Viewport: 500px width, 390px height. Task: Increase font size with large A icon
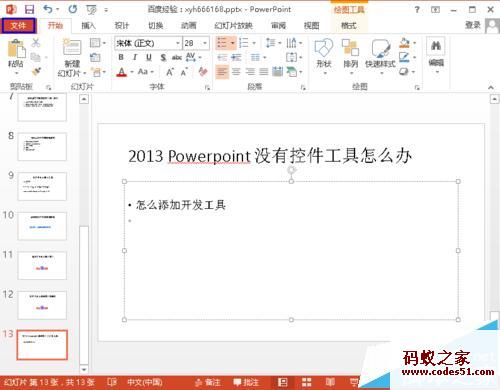pyautogui.click(x=170, y=72)
